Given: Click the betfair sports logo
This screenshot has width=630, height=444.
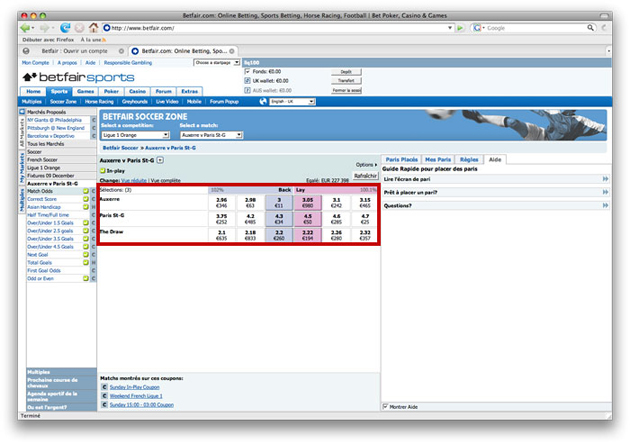Looking at the screenshot, I should tap(78, 77).
